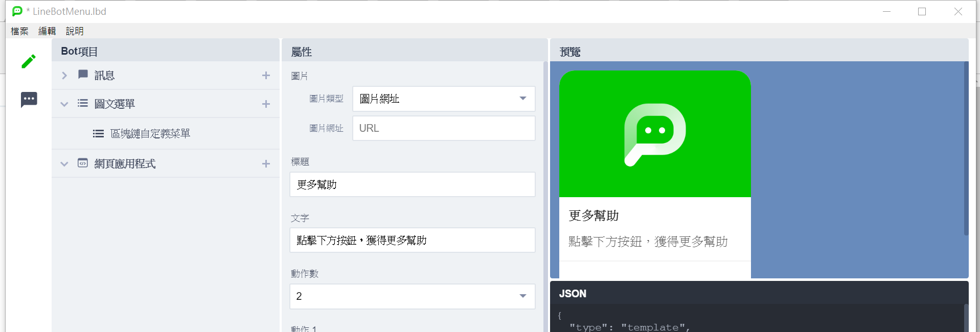Open the 圖片類型 dropdown
The height and width of the screenshot is (332, 980).
pyautogui.click(x=444, y=99)
